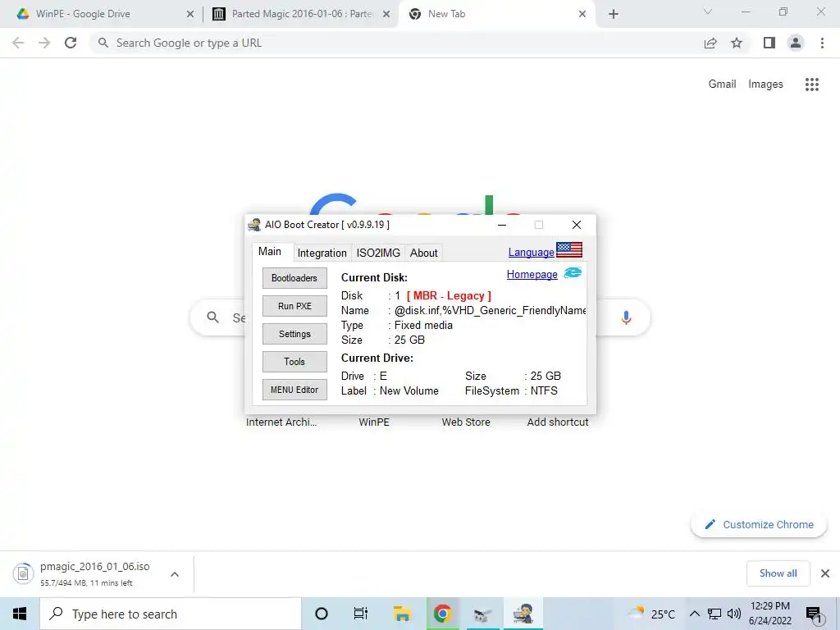Click the Internet Explorer icon beside Homepage

[x=573, y=273]
